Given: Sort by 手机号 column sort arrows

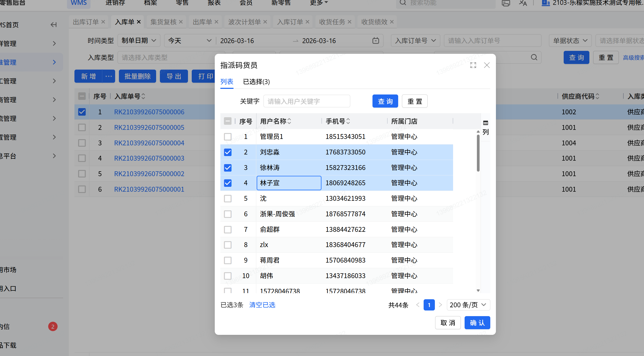Looking at the screenshot, I should click(348, 121).
